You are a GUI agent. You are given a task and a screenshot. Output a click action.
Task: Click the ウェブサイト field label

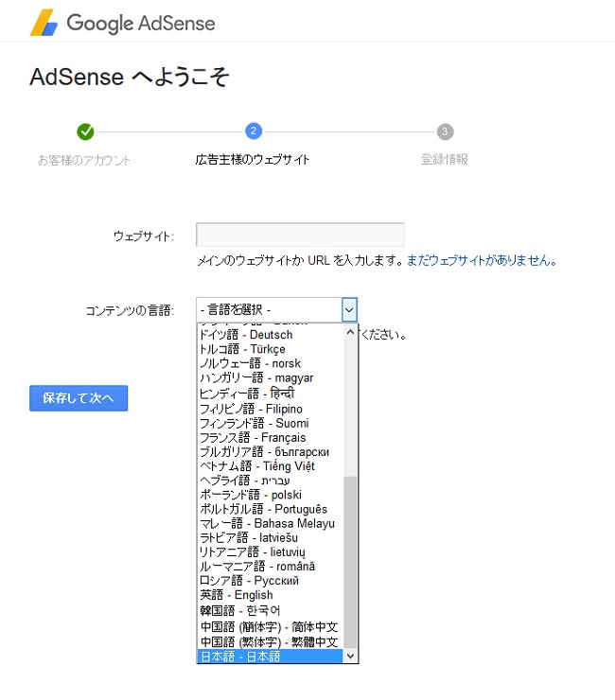(x=144, y=236)
